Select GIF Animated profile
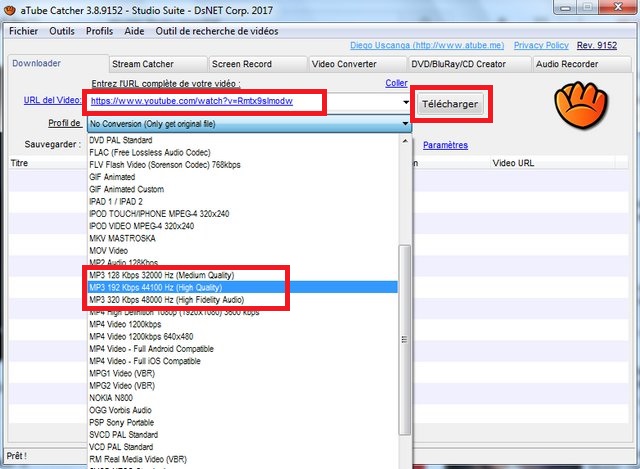The width and height of the screenshot is (640, 469). [x=242, y=177]
